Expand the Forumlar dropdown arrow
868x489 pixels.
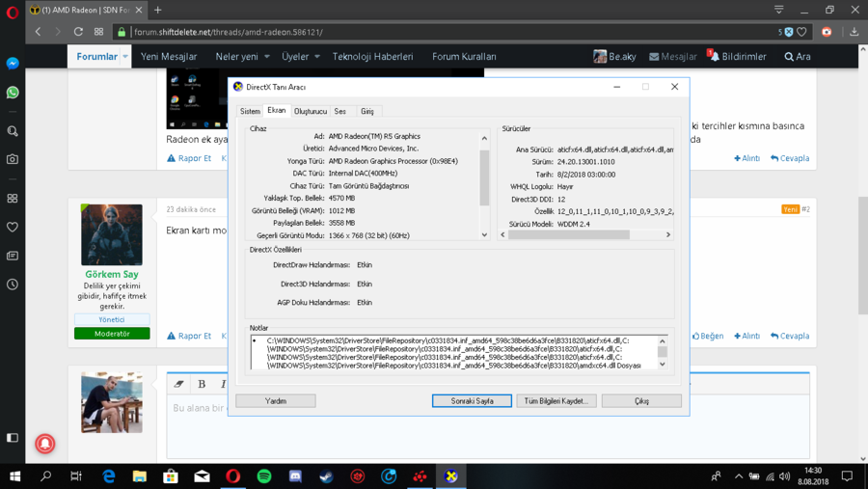point(125,57)
